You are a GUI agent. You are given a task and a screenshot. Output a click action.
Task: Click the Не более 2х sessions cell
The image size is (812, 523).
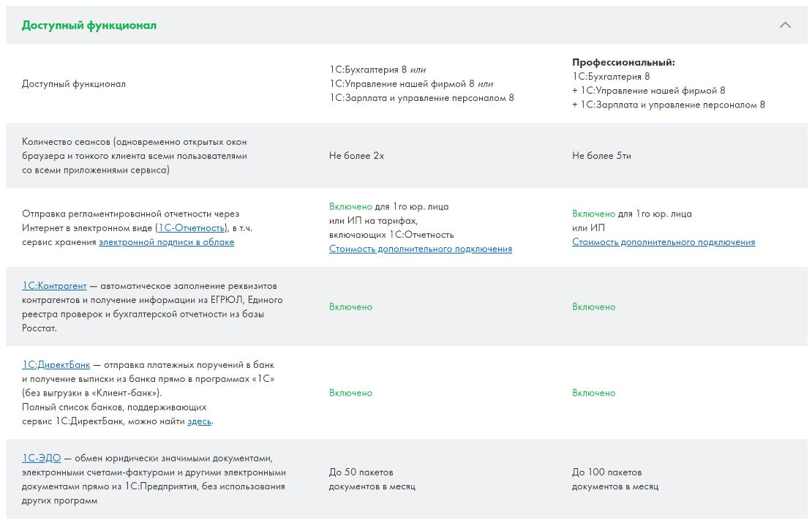(356, 155)
